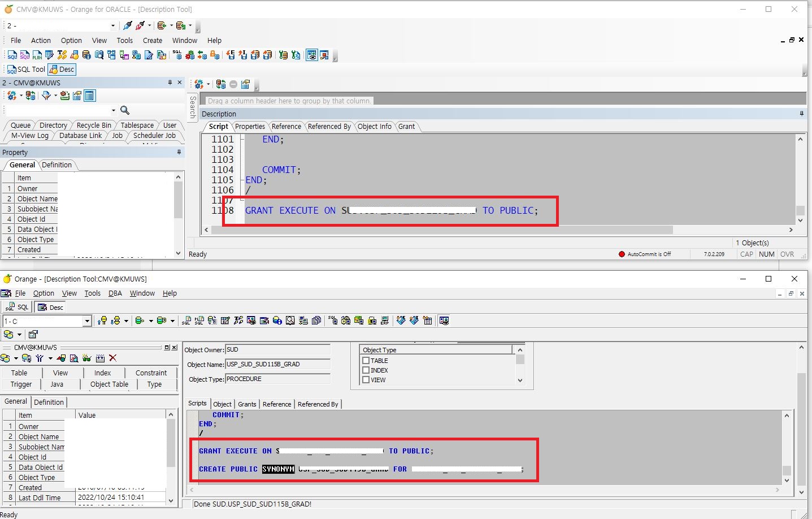Open the DBA menu in lower window

coord(115,293)
